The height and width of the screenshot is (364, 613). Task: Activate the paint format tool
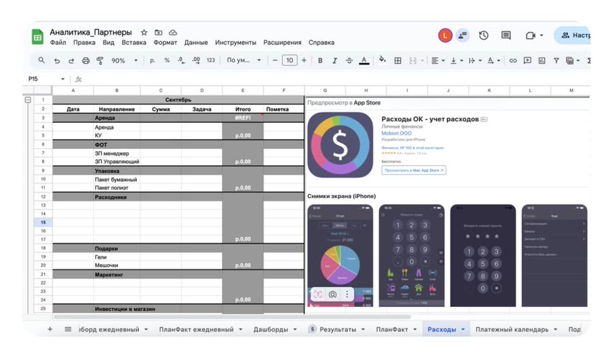click(x=100, y=61)
